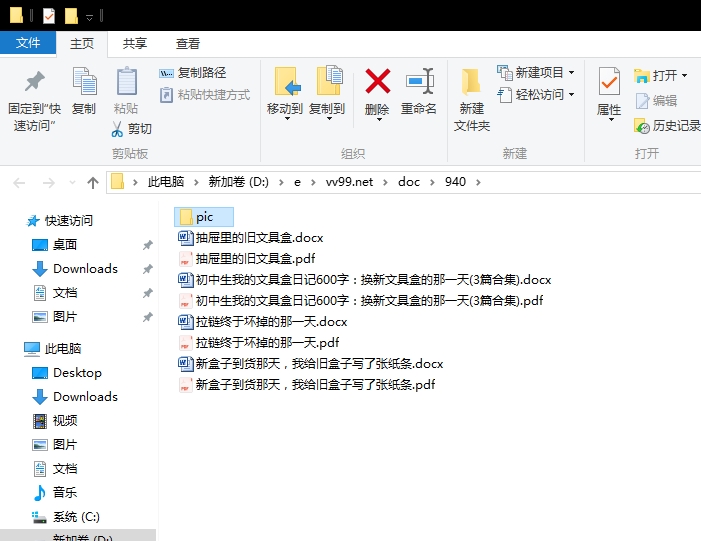Click the Back navigation arrow
Viewport: 701px width, 541px height.
coord(19,183)
